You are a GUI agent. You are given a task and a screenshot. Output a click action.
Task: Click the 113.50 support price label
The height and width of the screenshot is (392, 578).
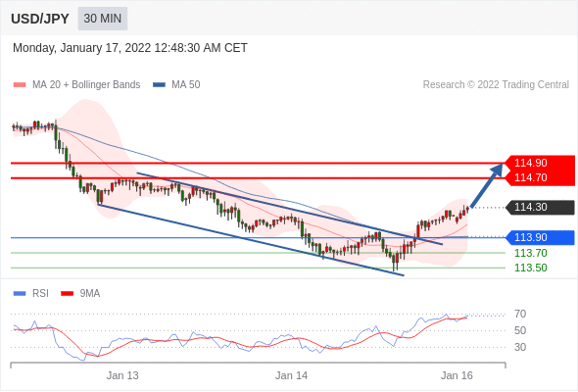(530, 269)
